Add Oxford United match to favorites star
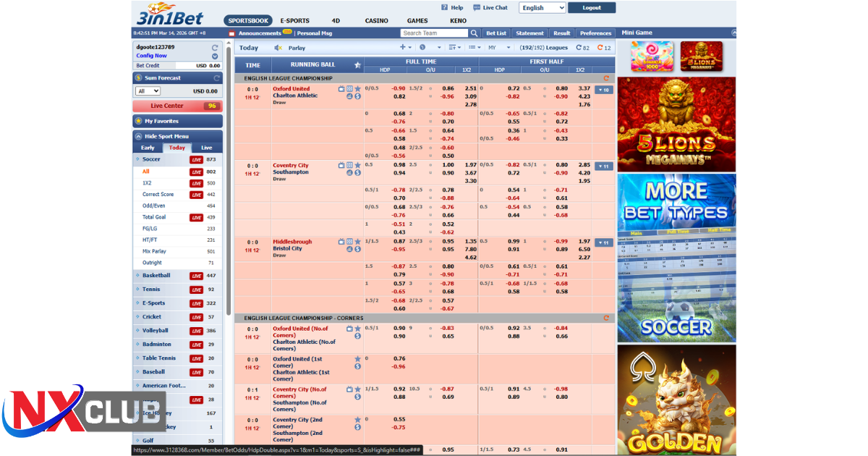 click(x=357, y=89)
